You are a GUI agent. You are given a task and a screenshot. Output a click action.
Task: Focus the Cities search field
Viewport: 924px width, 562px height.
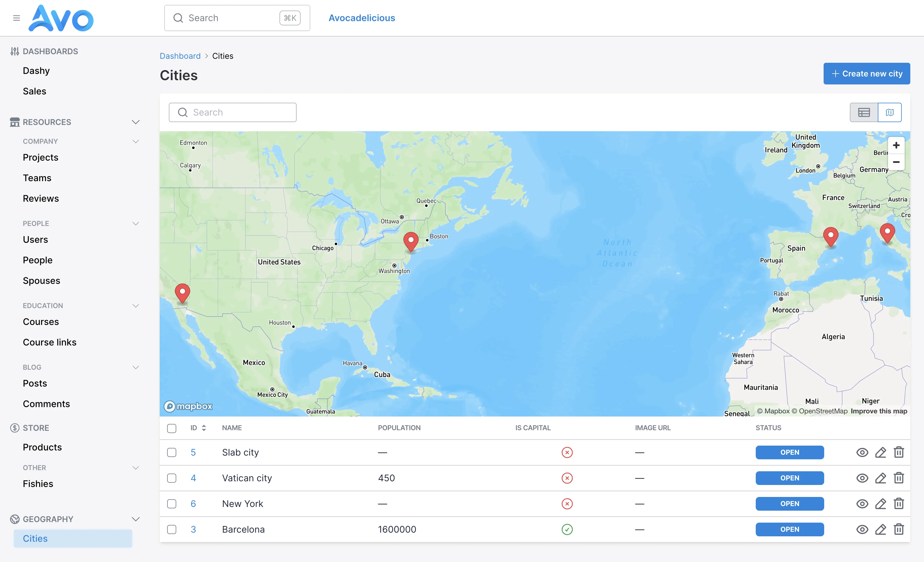232,113
